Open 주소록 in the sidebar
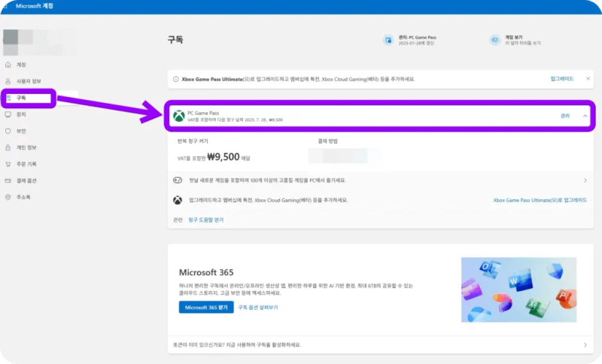 23,197
